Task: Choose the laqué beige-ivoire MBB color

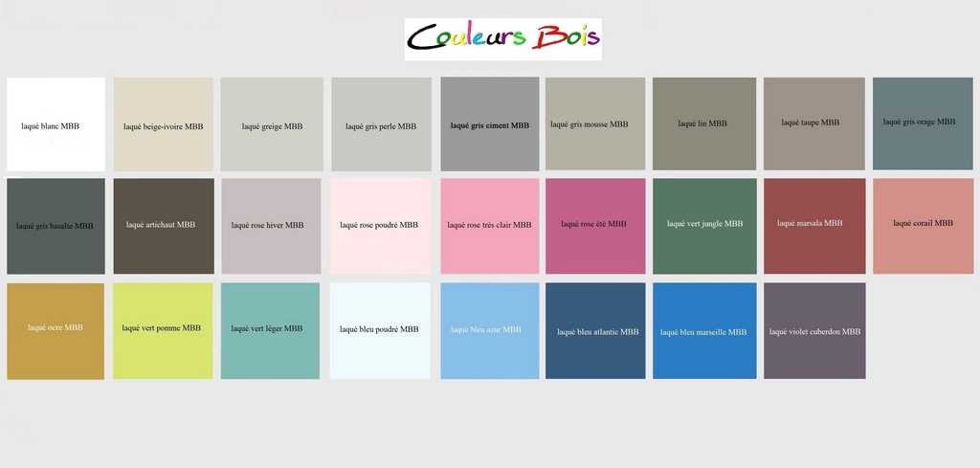Action: 164,124
